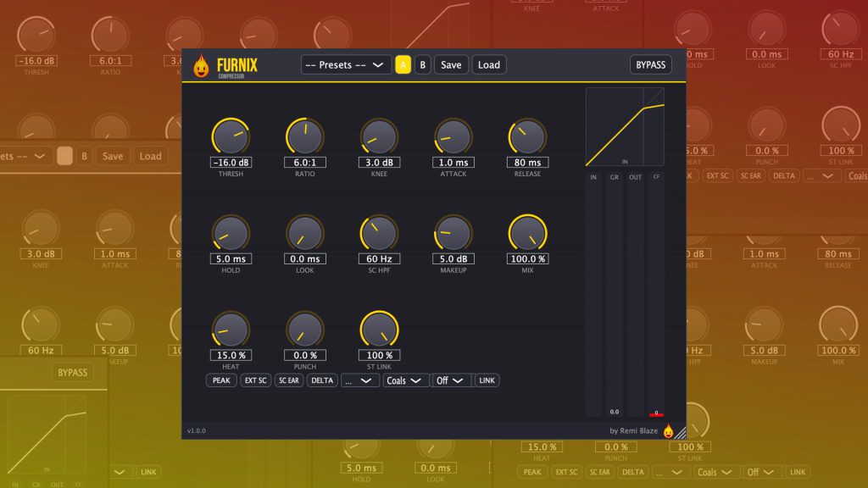Click the 0.0 % punch value field
The width and height of the screenshot is (868, 488).
click(x=305, y=355)
